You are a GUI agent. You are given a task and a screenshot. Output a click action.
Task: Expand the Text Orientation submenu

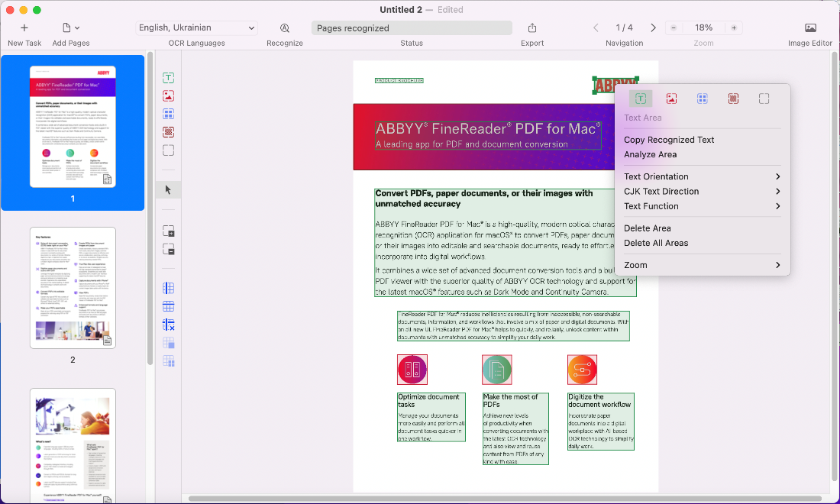point(703,176)
